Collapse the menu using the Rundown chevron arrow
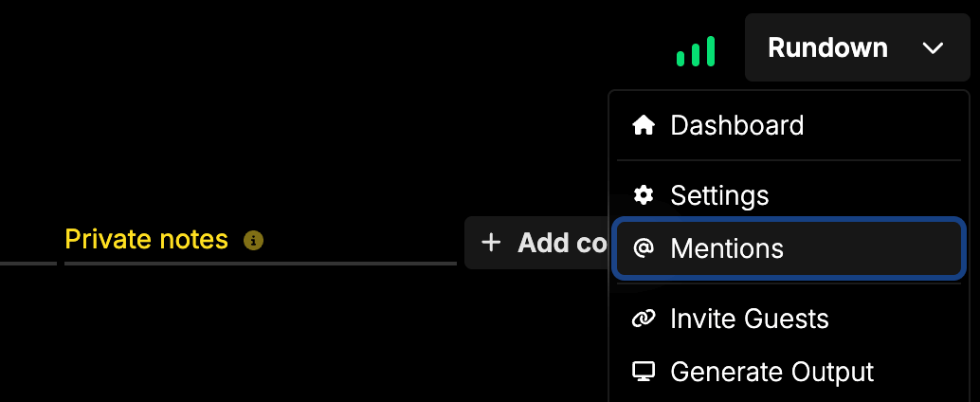This screenshot has height=402, width=980. pyautogui.click(x=933, y=47)
